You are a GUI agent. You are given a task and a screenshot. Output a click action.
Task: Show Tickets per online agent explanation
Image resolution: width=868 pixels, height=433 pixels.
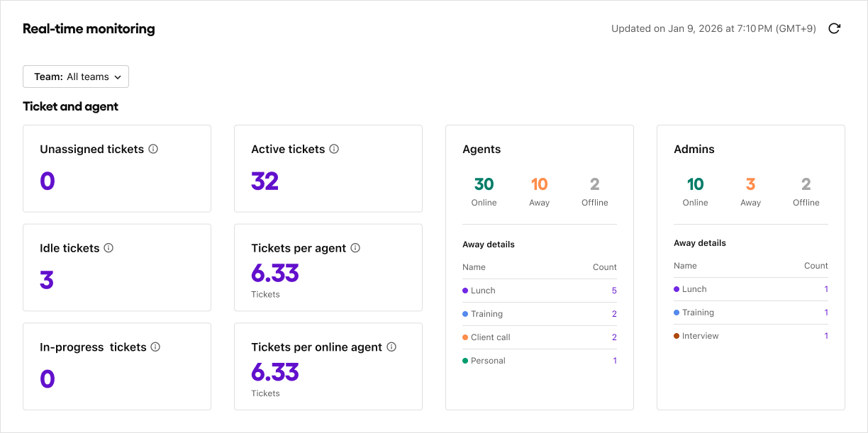(x=390, y=347)
